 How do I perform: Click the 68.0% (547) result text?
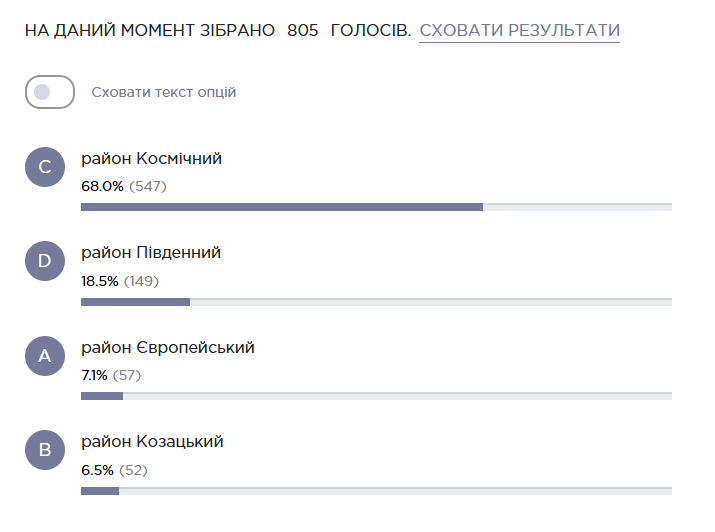pyautogui.click(x=124, y=186)
